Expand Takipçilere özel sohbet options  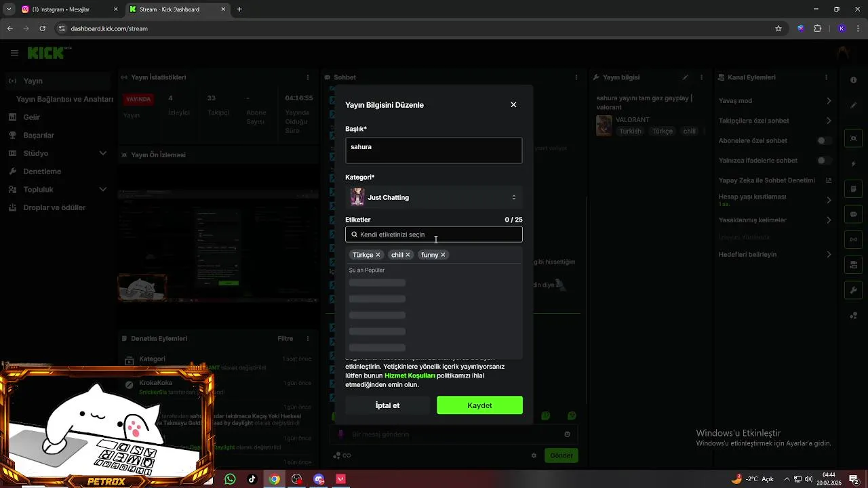point(829,121)
